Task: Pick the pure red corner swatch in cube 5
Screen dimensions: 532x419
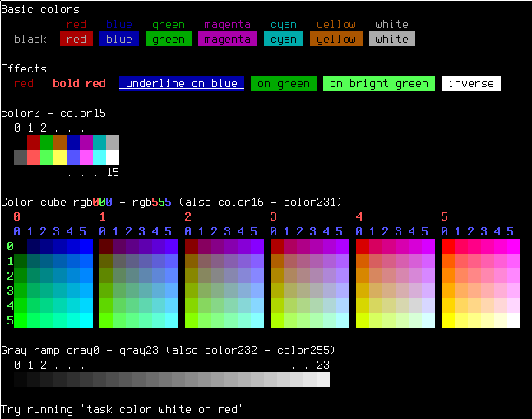Action: (448, 246)
